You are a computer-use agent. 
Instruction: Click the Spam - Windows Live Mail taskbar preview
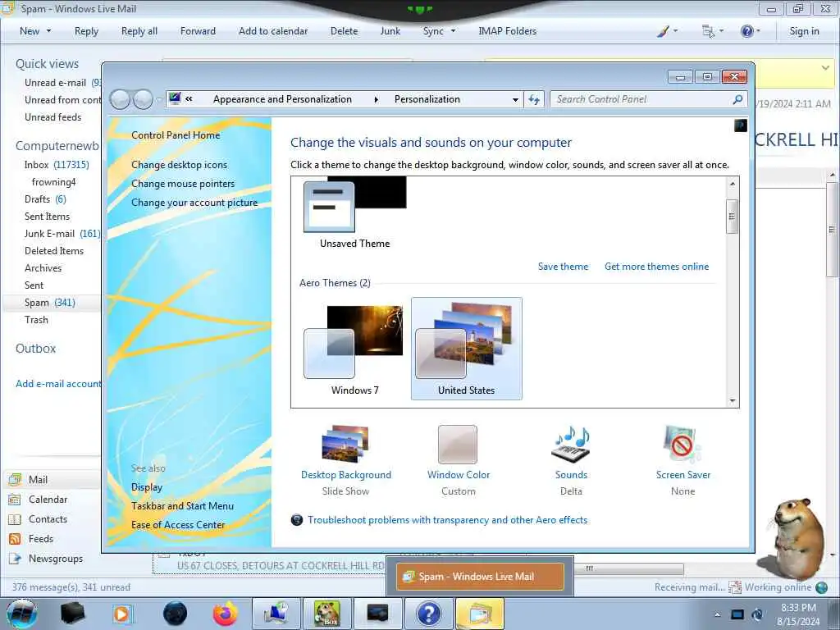click(x=480, y=577)
